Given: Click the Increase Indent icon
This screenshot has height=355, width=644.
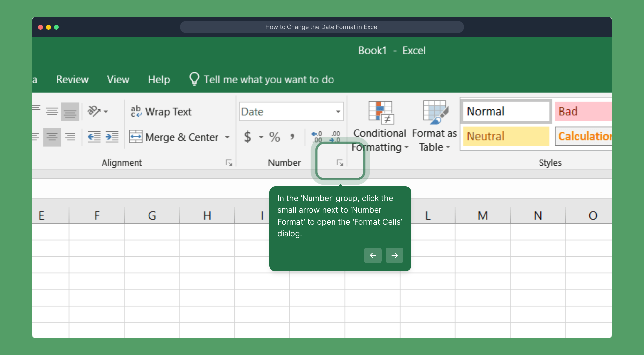Looking at the screenshot, I should pyautogui.click(x=112, y=137).
